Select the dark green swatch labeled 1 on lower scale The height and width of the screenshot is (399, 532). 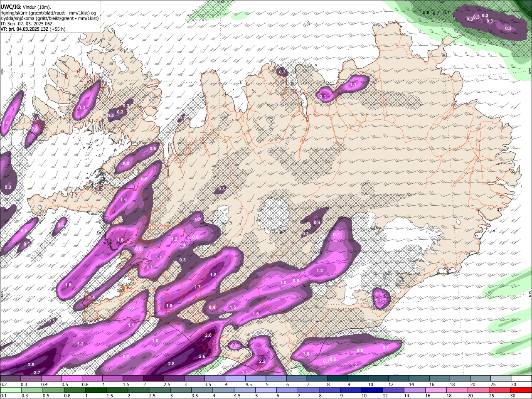click(96, 390)
